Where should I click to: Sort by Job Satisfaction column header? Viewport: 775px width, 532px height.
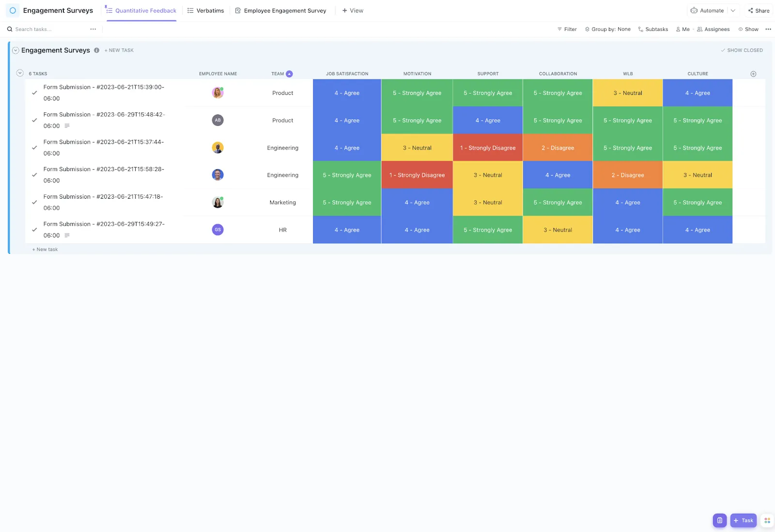point(347,74)
